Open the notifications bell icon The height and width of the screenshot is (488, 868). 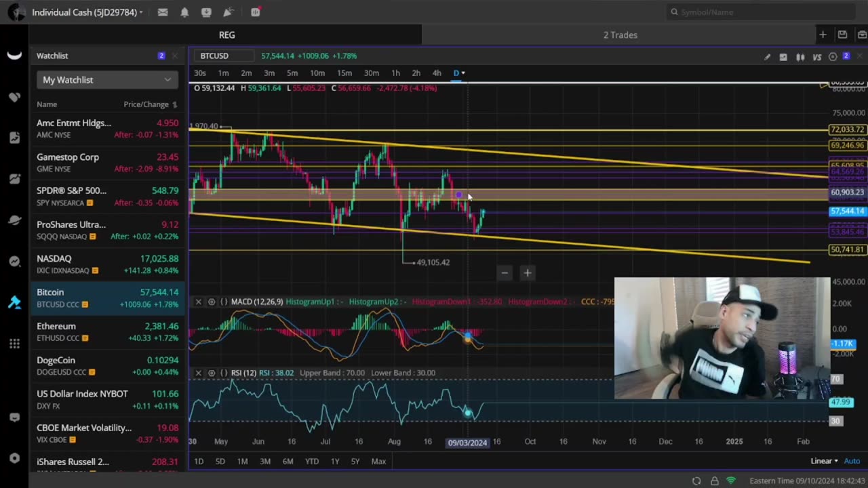(184, 12)
